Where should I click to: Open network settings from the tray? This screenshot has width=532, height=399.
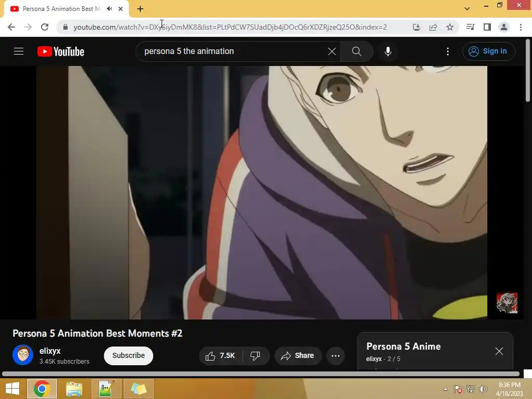tap(471, 389)
